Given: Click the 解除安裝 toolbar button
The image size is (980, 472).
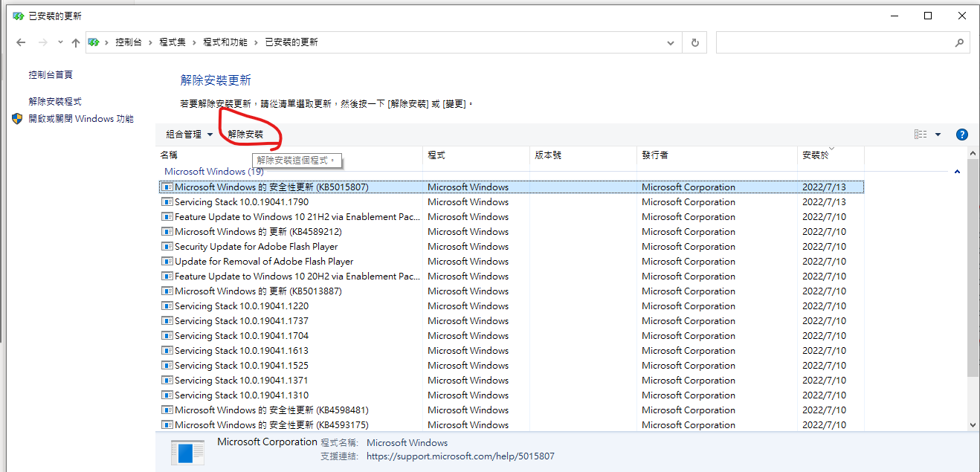Looking at the screenshot, I should point(245,135).
